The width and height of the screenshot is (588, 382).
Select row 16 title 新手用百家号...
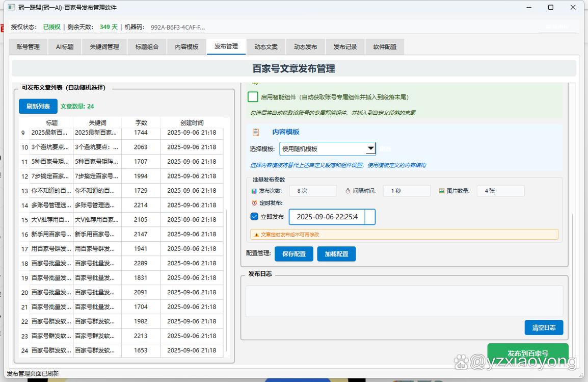pyautogui.click(x=51, y=234)
